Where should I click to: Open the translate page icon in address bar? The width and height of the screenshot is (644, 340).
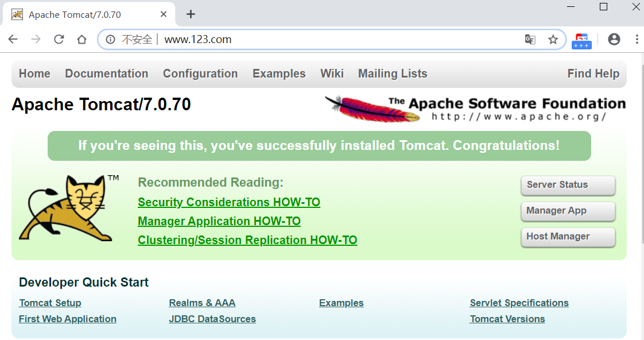[530, 40]
